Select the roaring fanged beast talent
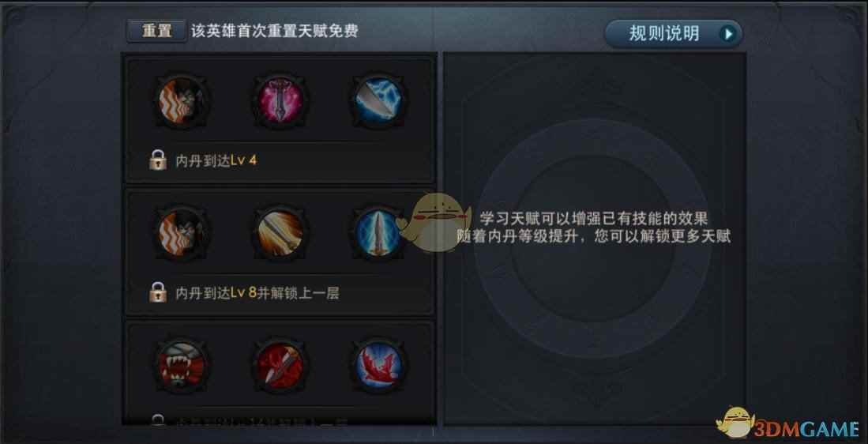This screenshot has width=868, height=444. tap(180, 365)
